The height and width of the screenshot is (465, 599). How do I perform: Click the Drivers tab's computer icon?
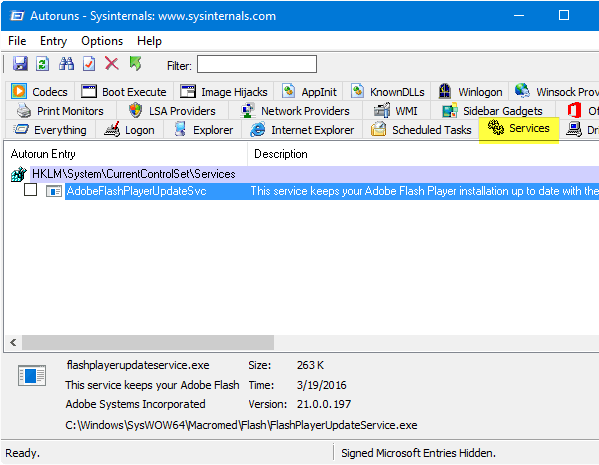pos(574,129)
